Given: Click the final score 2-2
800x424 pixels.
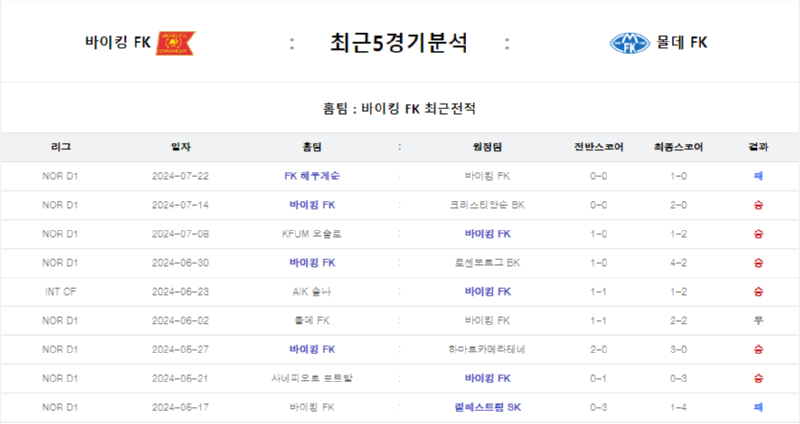Looking at the screenshot, I should pyautogui.click(x=678, y=321).
